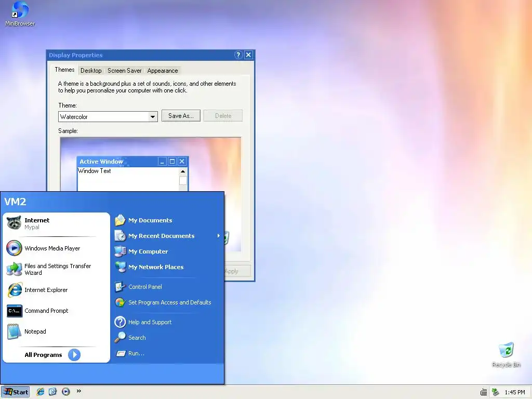Click the Active Window sample preview title
The width and height of the screenshot is (532, 399).
click(x=101, y=162)
